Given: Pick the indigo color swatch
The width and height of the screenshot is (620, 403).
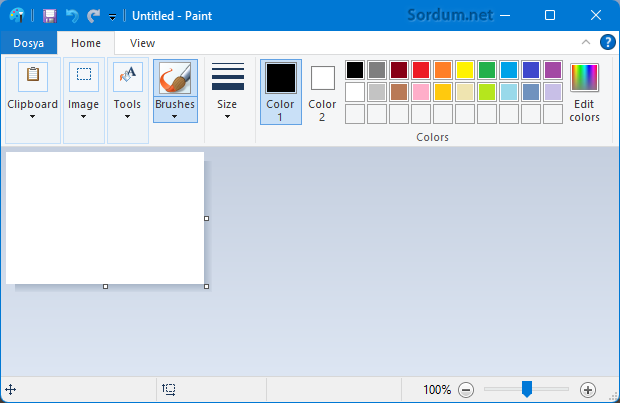Looking at the screenshot, I should point(531,70).
